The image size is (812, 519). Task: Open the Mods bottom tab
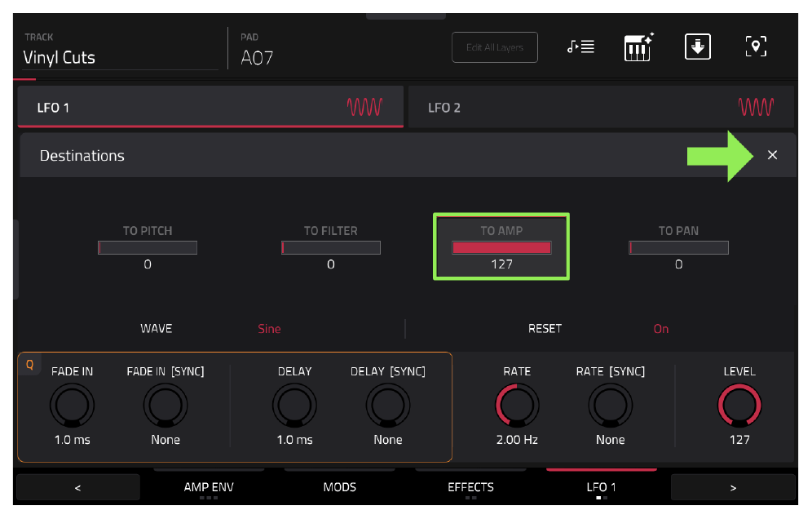[340, 487]
